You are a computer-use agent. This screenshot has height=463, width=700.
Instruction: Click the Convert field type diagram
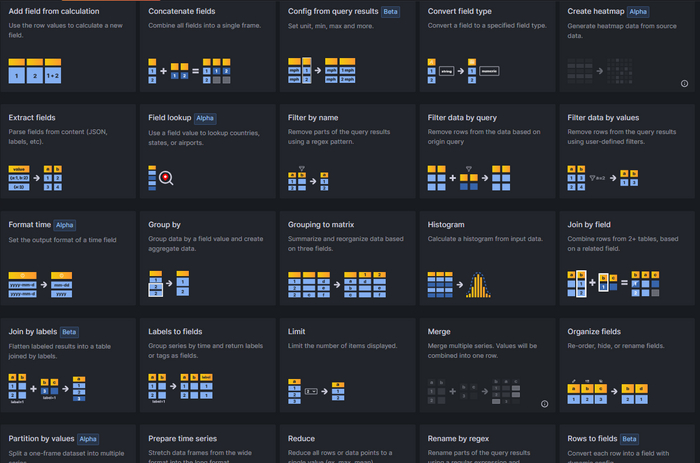(463, 71)
